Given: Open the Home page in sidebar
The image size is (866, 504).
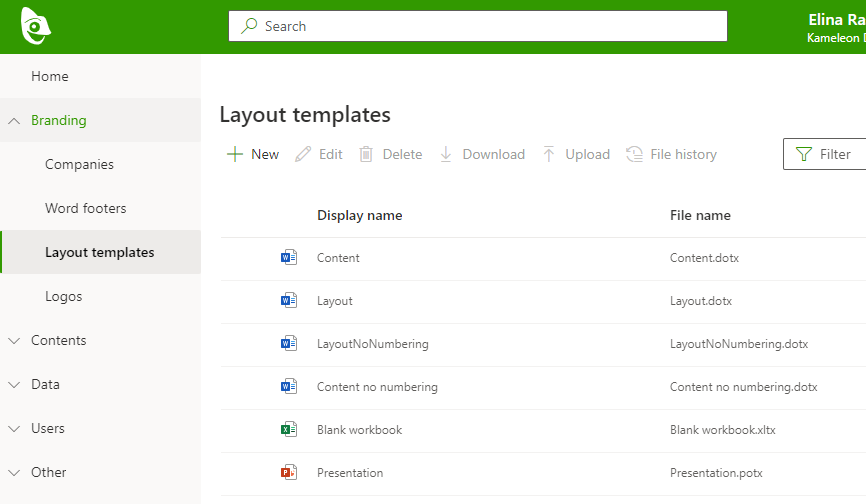Looking at the screenshot, I should coord(50,77).
